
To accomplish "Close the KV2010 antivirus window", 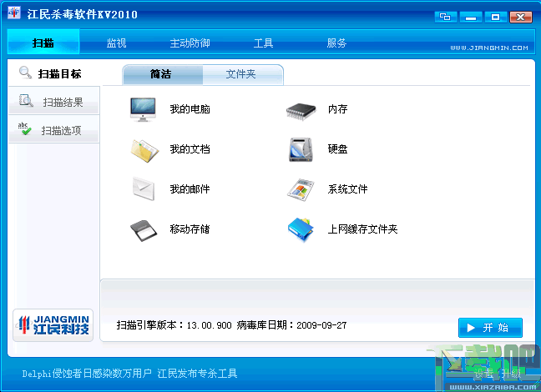I will [521, 17].
